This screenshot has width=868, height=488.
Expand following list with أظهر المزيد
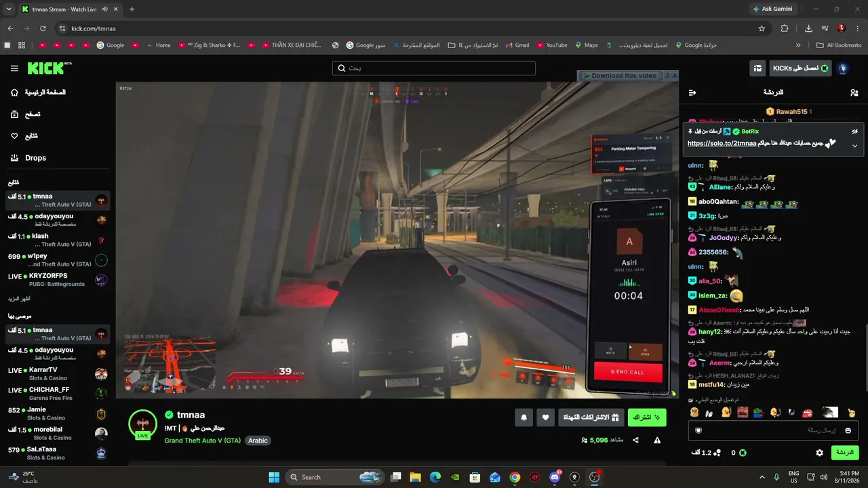click(19, 299)
